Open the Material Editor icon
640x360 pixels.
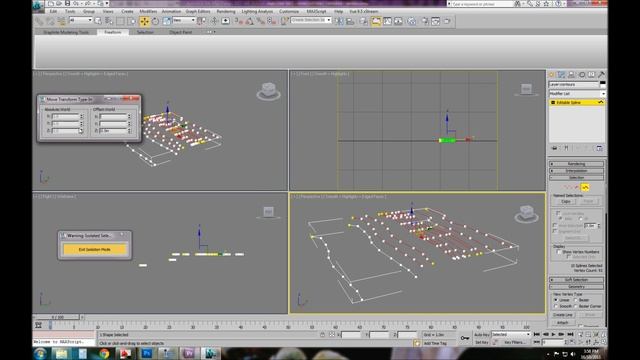[x=411, y=21]
